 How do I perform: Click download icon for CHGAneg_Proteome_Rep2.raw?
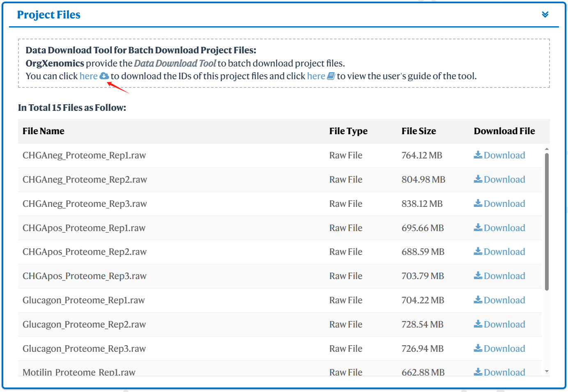point(478,179)
